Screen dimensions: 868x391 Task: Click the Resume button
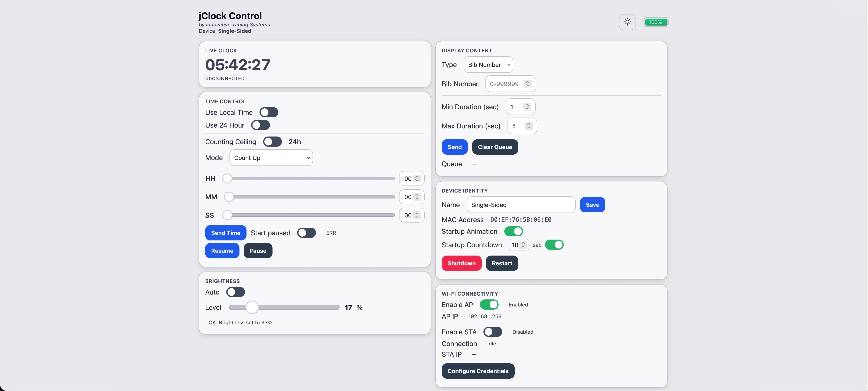222,251
